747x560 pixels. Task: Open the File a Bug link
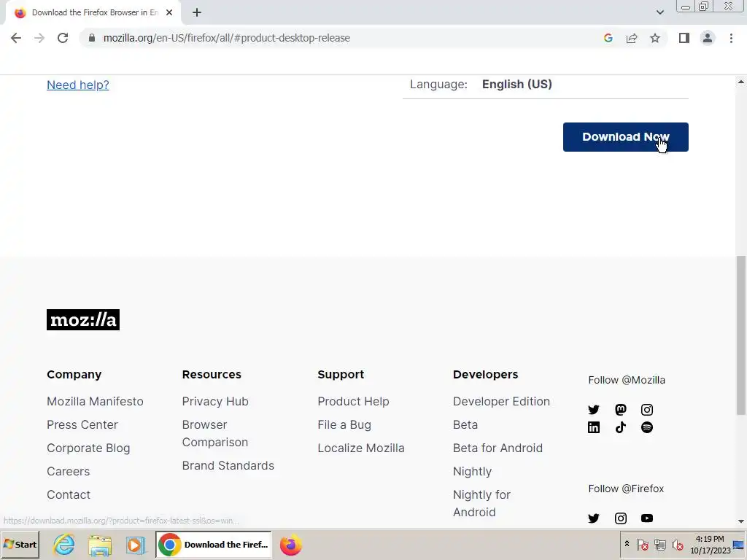click(344, 425)
